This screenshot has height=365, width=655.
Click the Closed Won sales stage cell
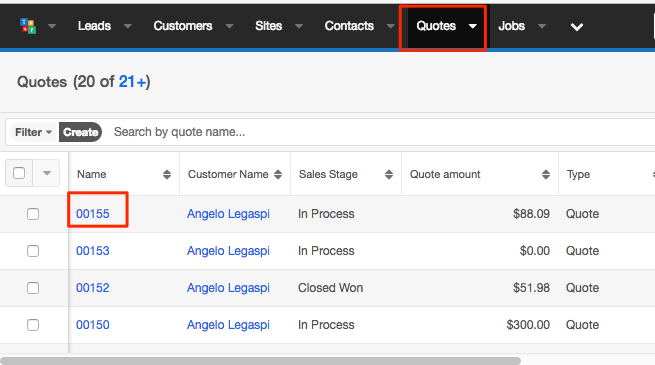click(330, 288)
